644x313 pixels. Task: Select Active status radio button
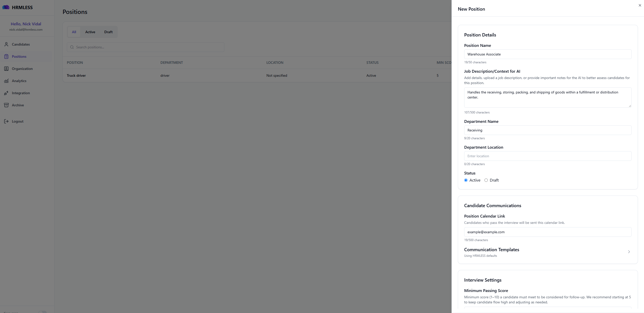pyautogui.click(x=466, y=180)
